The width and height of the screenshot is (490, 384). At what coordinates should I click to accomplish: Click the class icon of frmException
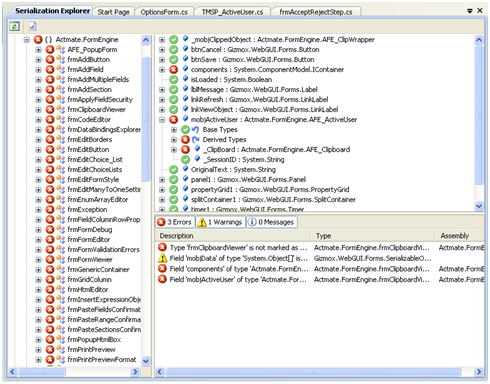[x=61, y=210]
